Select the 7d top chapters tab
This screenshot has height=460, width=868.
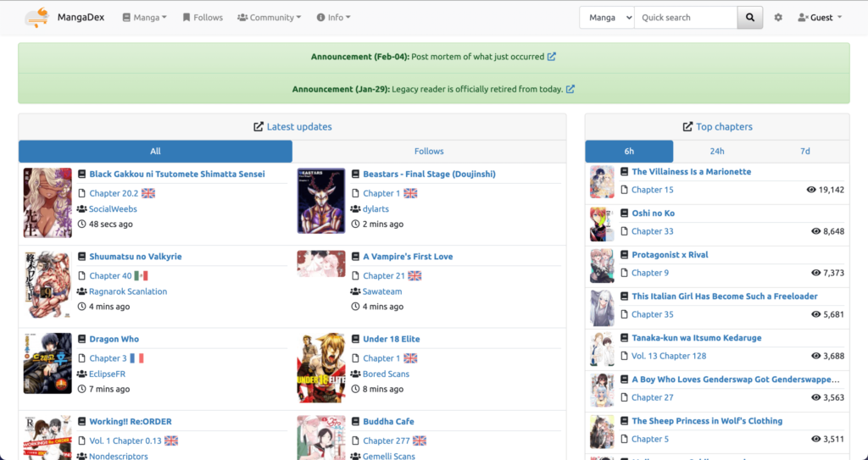804,152
